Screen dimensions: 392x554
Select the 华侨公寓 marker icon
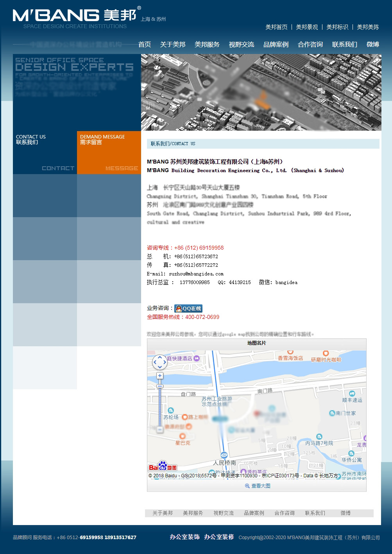tap(351, 453)
